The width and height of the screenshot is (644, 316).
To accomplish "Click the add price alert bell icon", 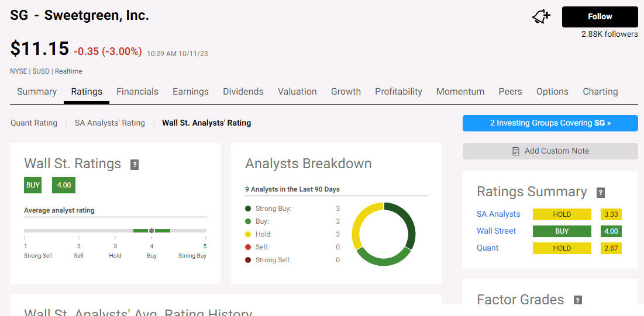I will [541, 17].
